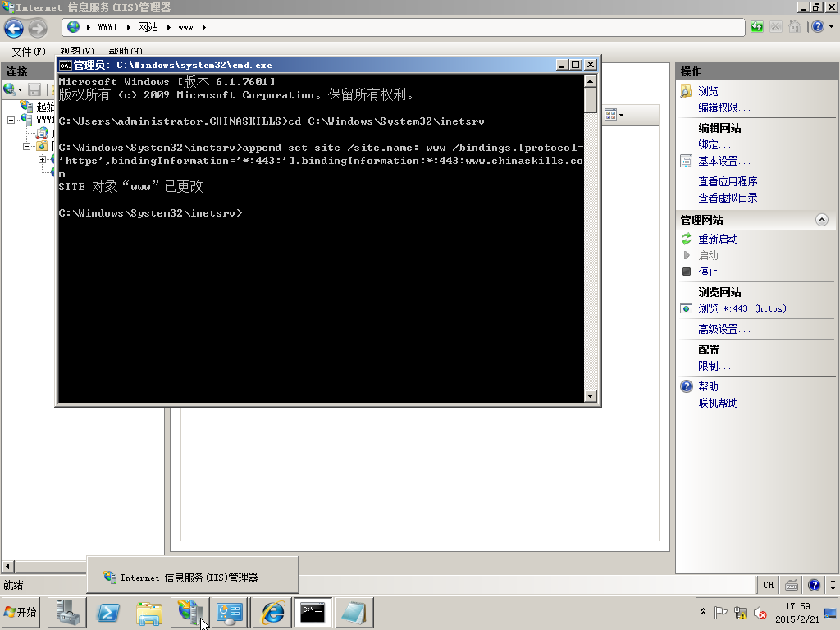Open Notepad from the taskbar
The height and width of the screenshot is (630, 840).
pyautogui.click(x=354, y=612)
